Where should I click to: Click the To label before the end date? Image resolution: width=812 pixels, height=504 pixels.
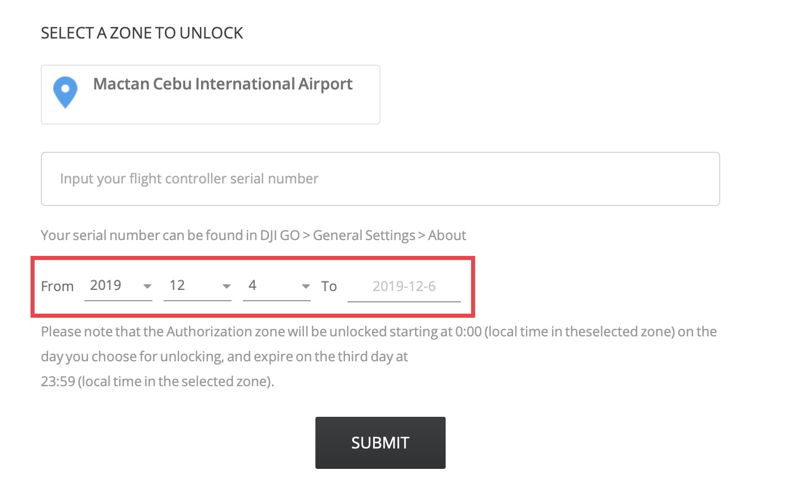pos(329,287)
